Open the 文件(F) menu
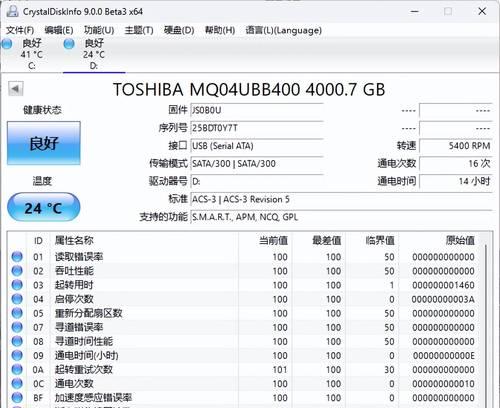This screenshot has width=500, height=408. (x=20, y=30)
